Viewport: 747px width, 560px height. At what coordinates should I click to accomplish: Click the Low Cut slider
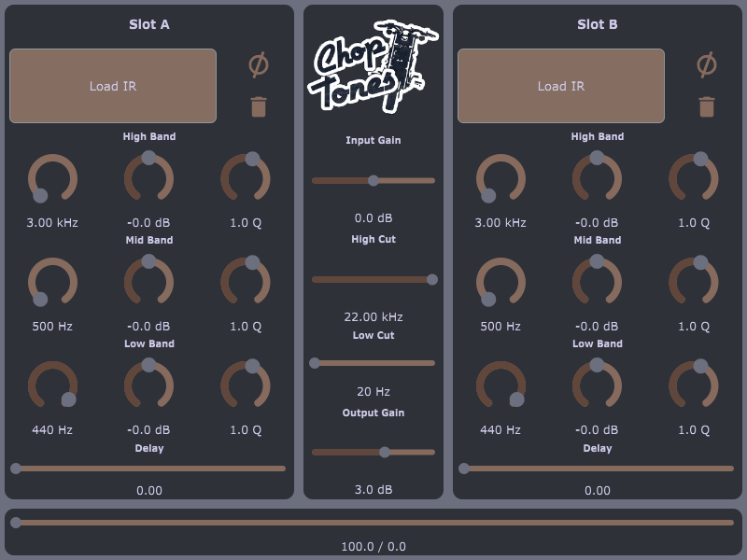373,363
